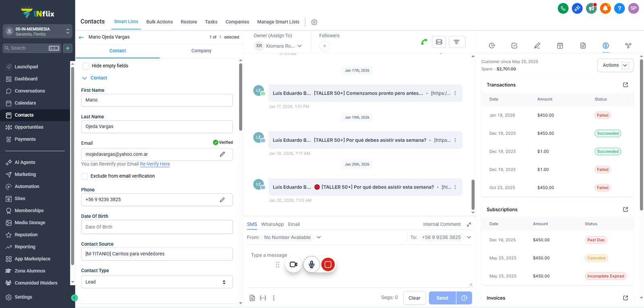Open the blue help question mark
This screenshot has width=644, height=308.
point(619,8)
